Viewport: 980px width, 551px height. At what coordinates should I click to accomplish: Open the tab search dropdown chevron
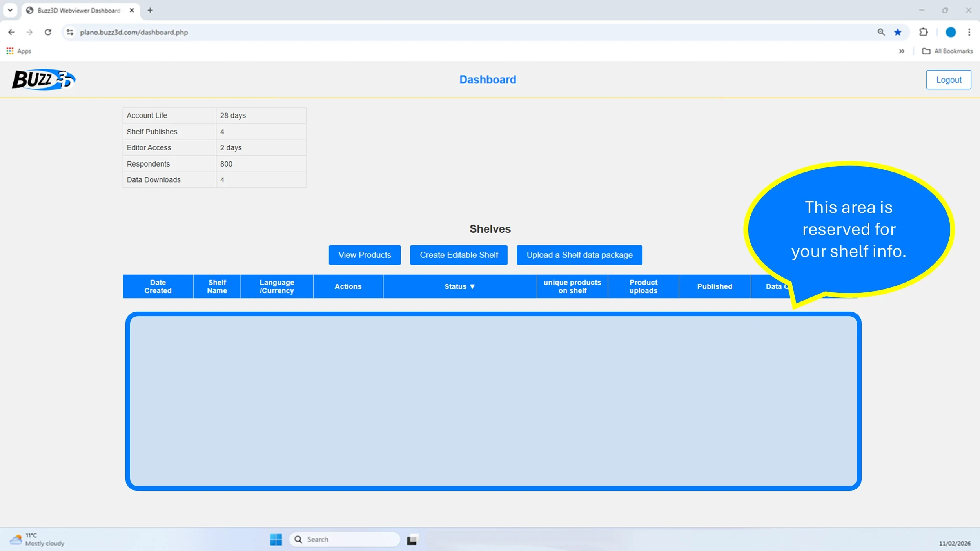pos(10,10)
